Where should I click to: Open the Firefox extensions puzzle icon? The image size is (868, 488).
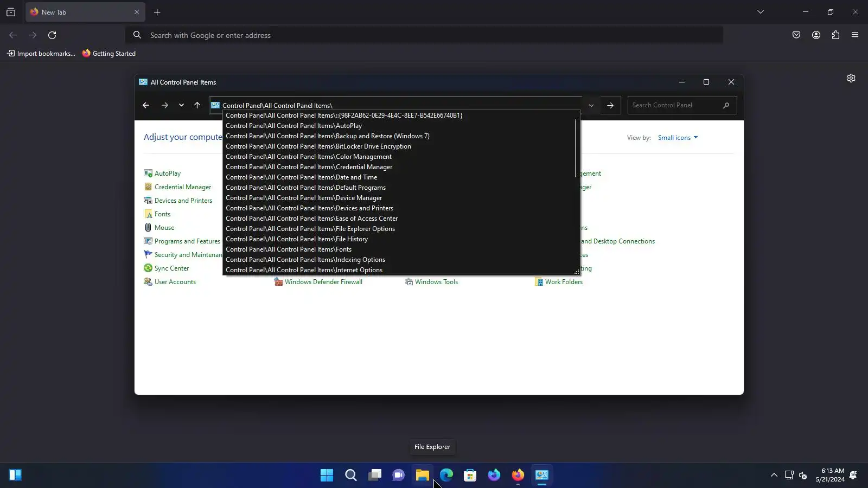tap(835, 35)
